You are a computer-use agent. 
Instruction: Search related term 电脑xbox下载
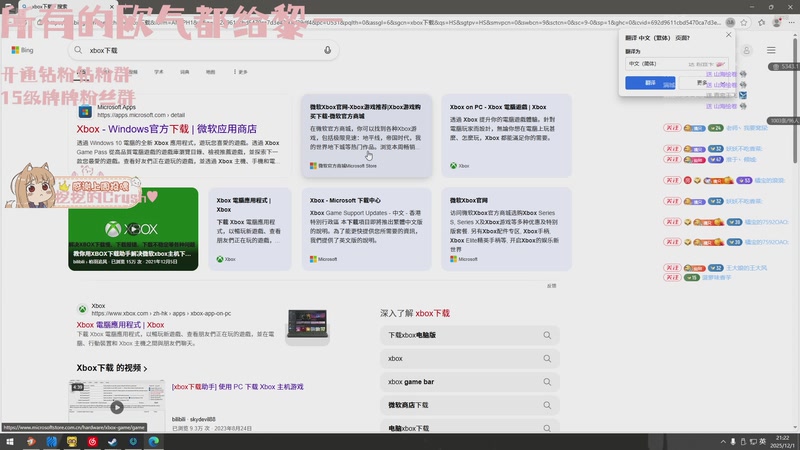tap(469, 428)
